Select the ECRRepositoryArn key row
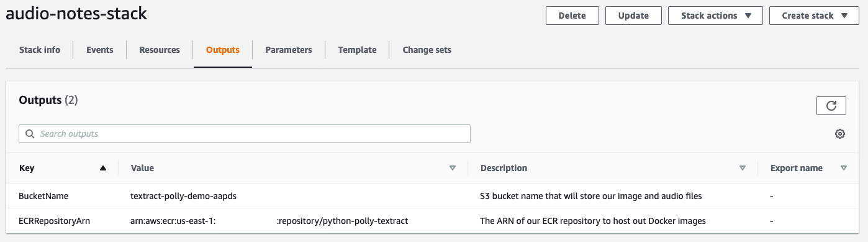This screenshot has width=868, height=242. click(434, 221)
